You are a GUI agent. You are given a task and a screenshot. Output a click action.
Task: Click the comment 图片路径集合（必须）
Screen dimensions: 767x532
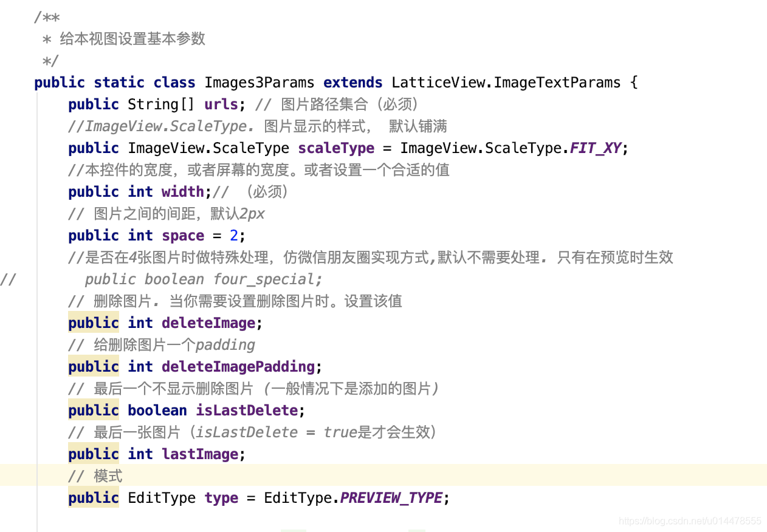337,104
